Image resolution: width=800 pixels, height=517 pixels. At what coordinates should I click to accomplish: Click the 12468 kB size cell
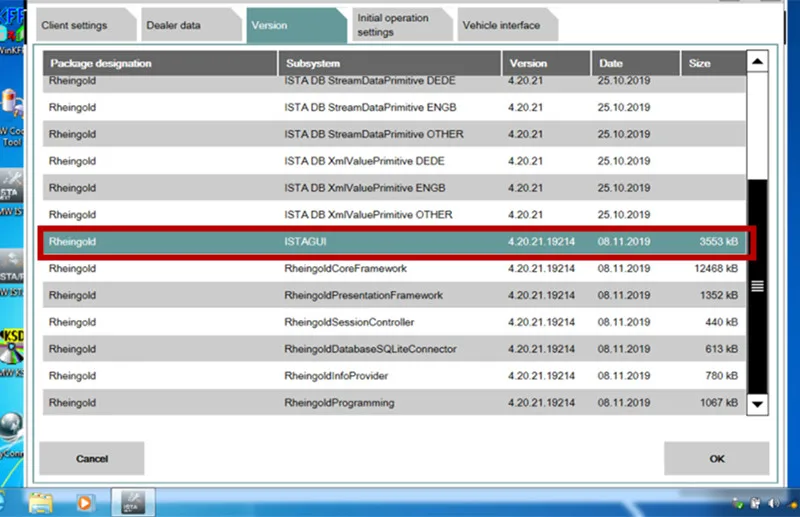coord(716,268)
